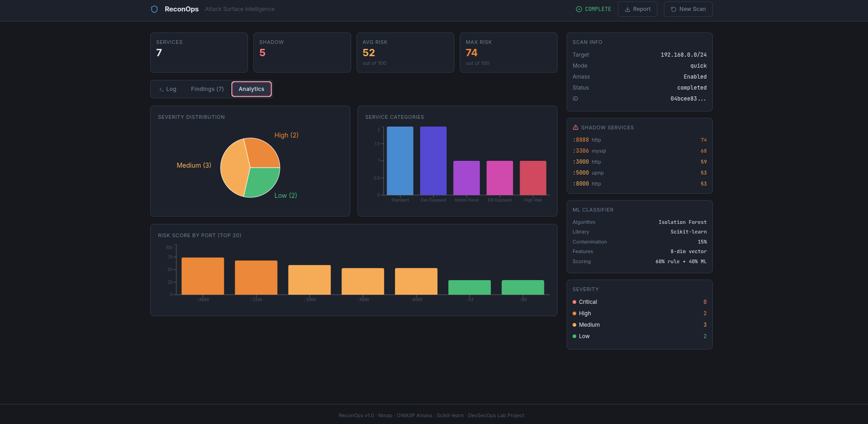The width and height of the screenshot is (868, 424).
Task: Click the warning triangle beside Shadow Services
Action: [x=575, y=127]
